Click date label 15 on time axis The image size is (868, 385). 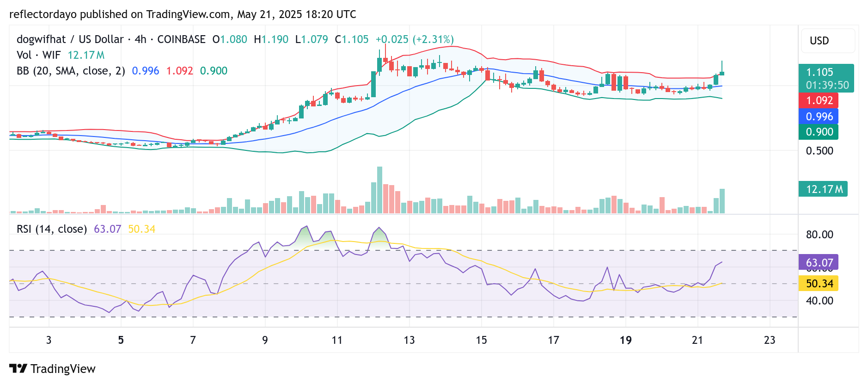[x=482, y=340]
